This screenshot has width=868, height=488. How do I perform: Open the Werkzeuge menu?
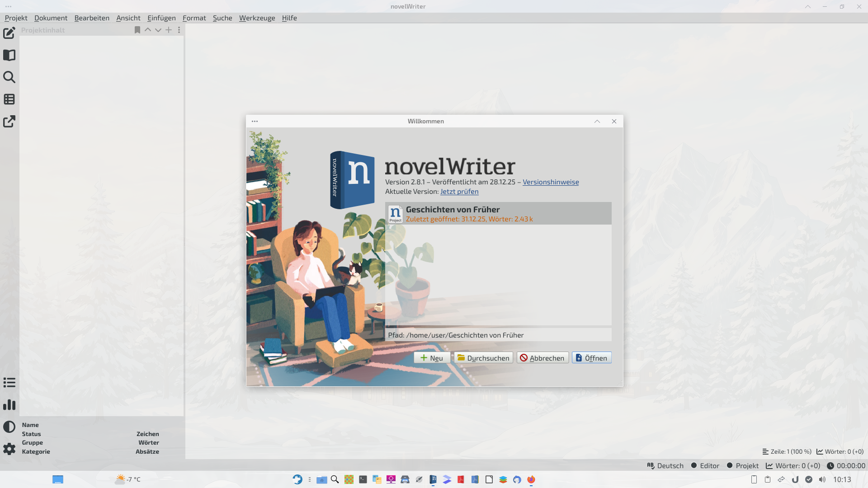click(x=257, y=18)
